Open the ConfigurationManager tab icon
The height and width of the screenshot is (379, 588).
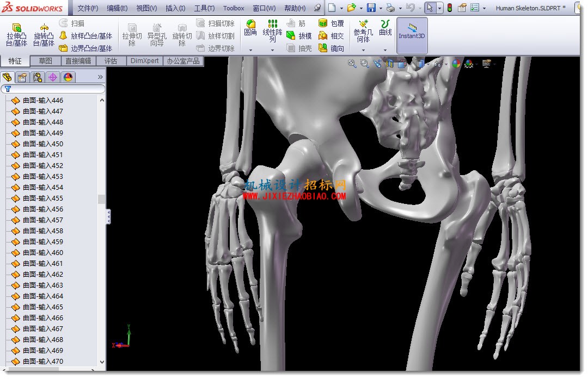[38, 77]
